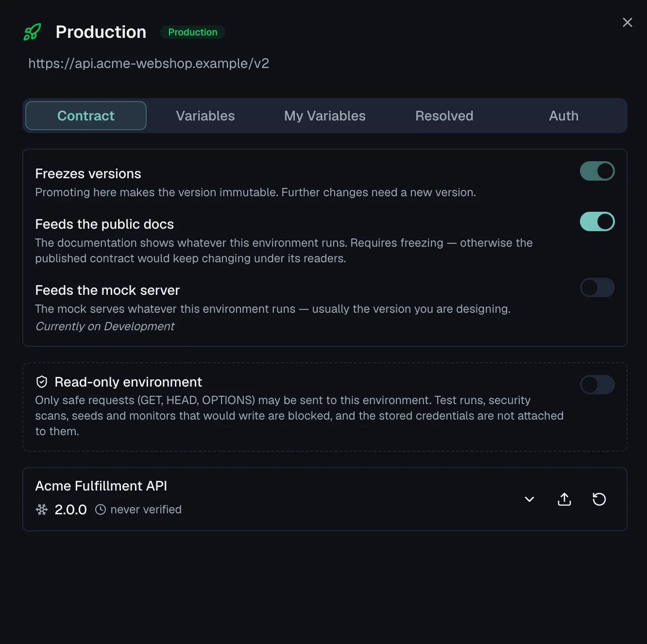The height and width of the screenshot is (644, 647).
Task: Expand the Acme Fulfillment API chevron
Action: point(529,499)
